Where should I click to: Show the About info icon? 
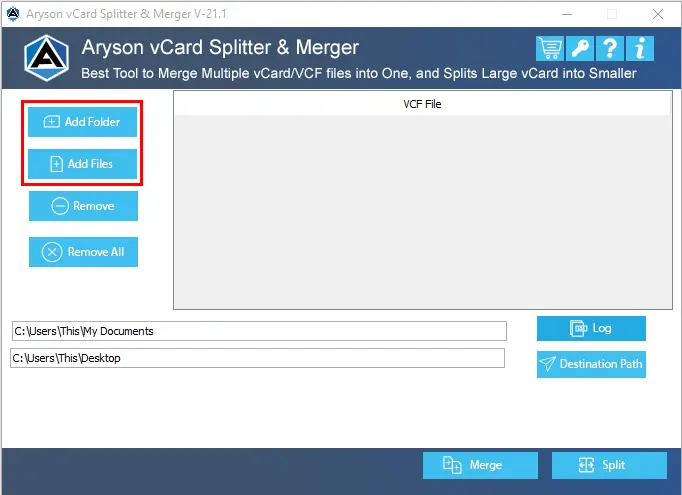pos(640,48)
